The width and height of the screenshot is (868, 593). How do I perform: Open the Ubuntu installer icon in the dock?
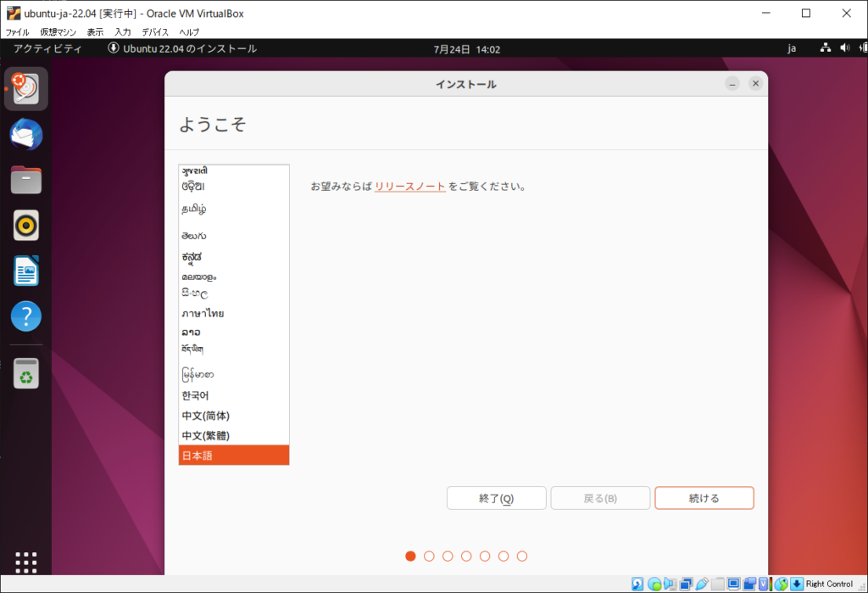[x=26, y=89]
